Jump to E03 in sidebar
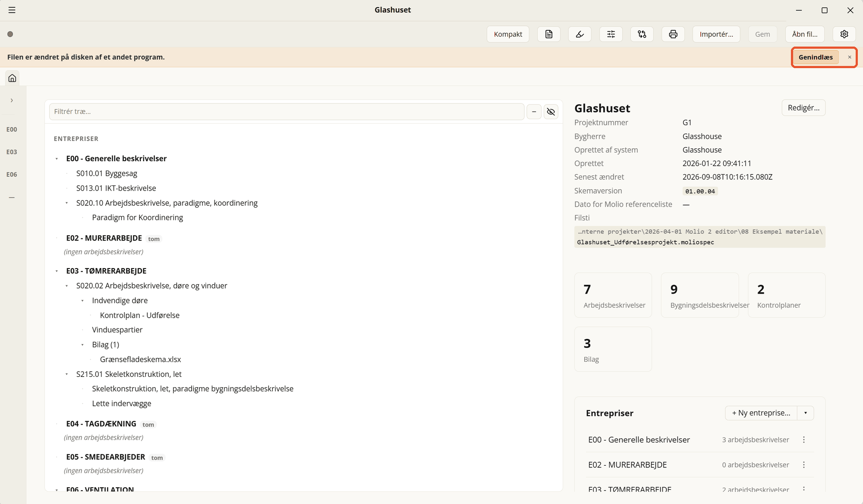Image resolution: width=863 pixels, height=504 pixels. pos(12,152)
